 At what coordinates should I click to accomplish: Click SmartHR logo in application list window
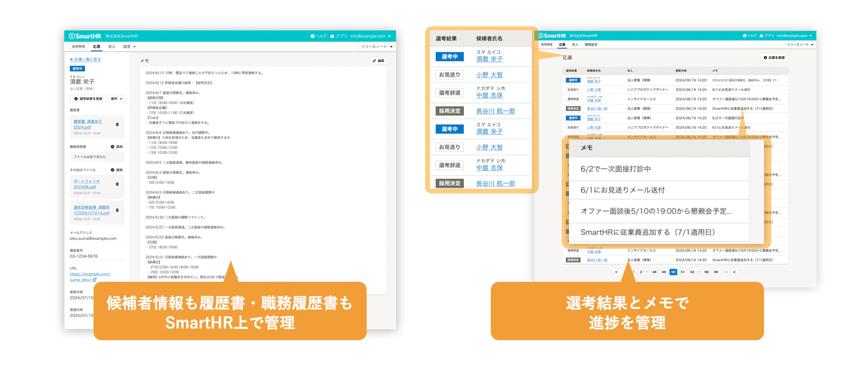(552, 36)
